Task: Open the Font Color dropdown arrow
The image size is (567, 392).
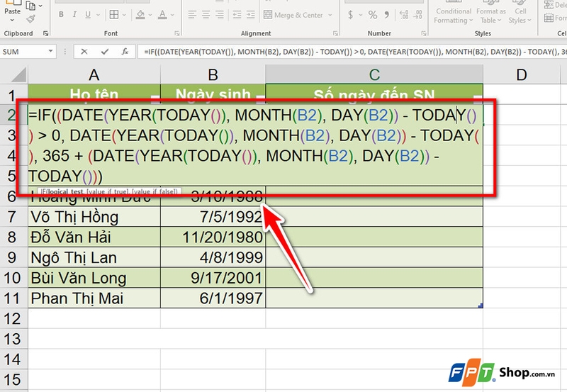Action: 172,15
